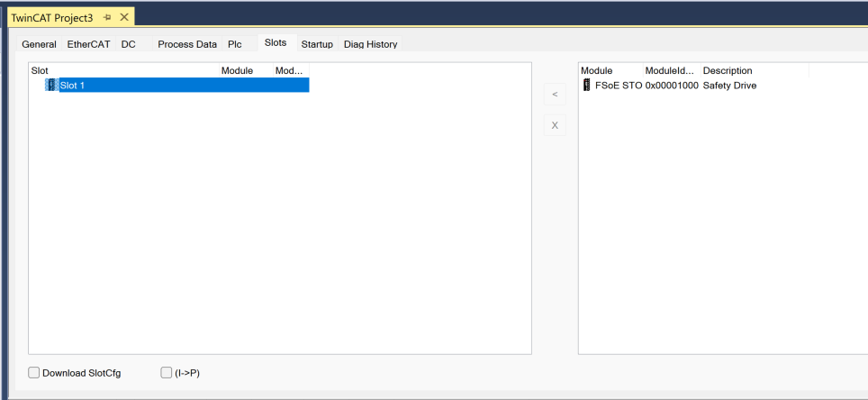Screen dimensions: 868x400
Task: Enable the Download SlotCfg checkbox
Action: coord(34,373)
